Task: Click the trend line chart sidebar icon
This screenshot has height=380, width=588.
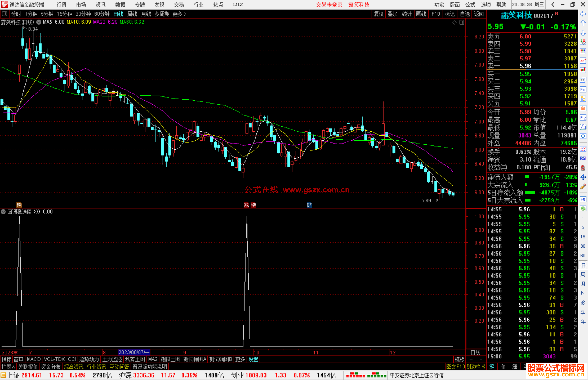Action: click(583, 61)
